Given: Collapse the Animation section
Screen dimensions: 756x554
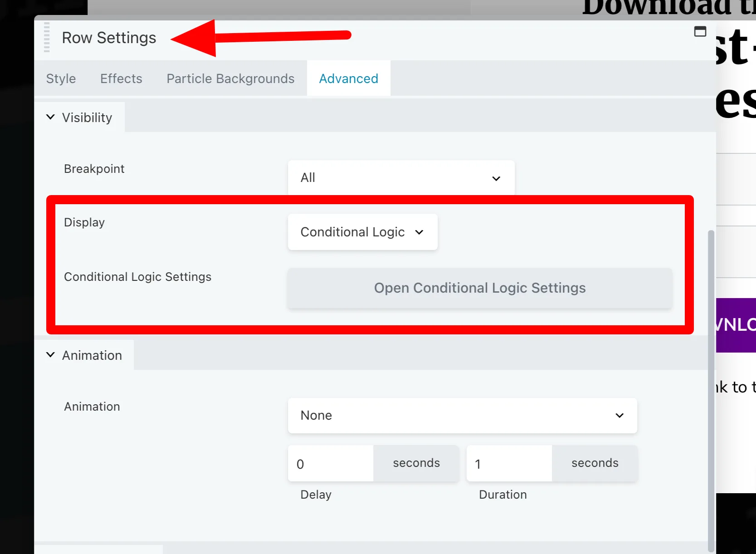Looking at the screenshot, I should coord(84,355).
